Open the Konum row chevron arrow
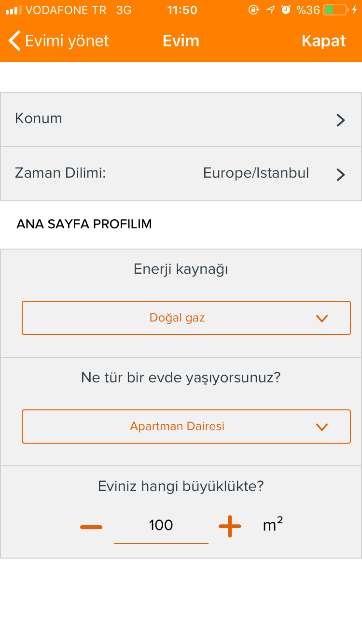The image size is (362, 644). pos(341,120)
